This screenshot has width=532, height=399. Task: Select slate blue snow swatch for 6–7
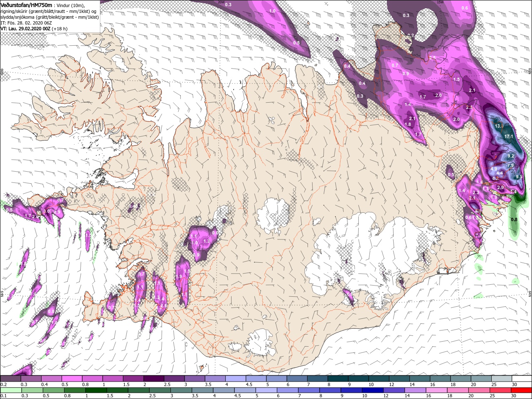click(x=297, y=379)
